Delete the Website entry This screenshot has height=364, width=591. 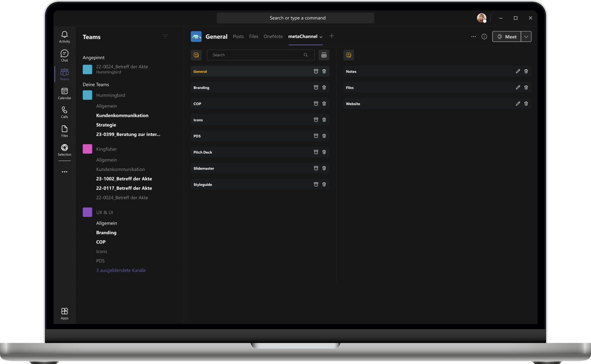coord(526,104)
